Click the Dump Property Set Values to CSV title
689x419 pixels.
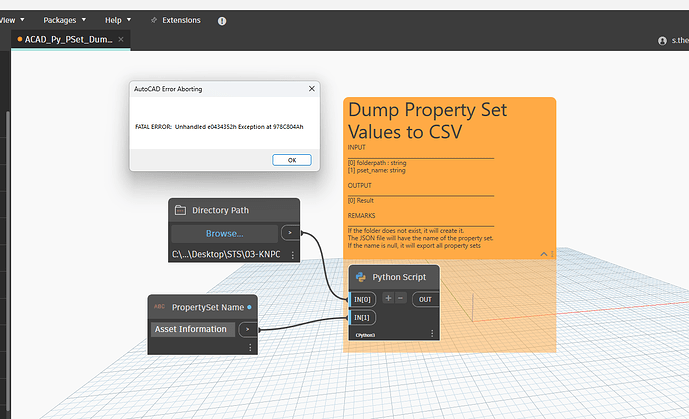click(427, 120)
